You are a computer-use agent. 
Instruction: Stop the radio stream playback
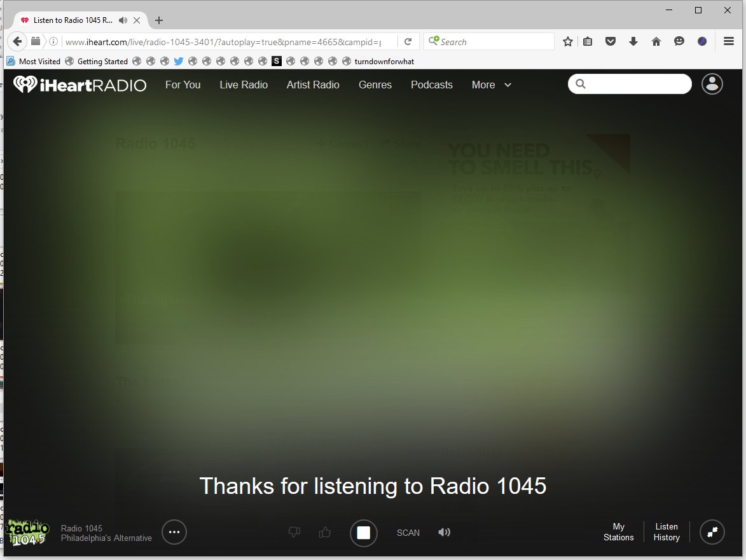point(364,533)
